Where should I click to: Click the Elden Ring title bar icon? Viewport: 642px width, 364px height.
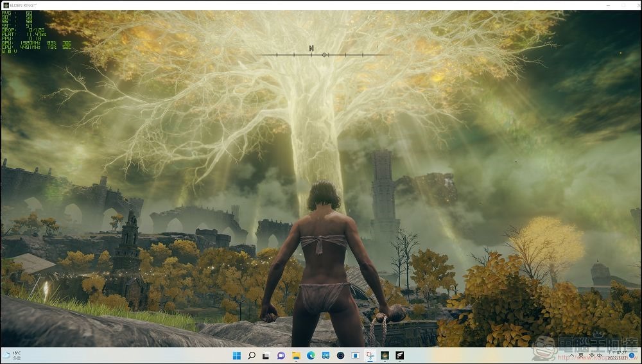point(6,5)
